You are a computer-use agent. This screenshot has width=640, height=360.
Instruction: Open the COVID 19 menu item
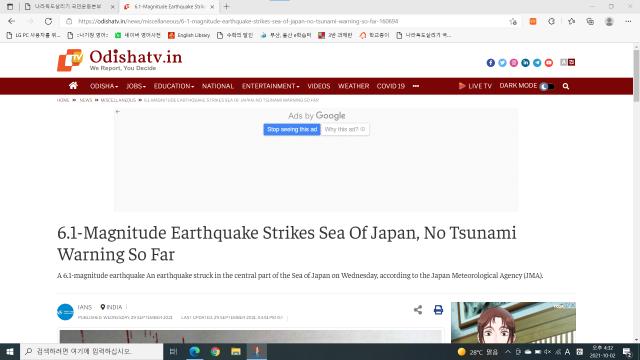click(391, 86)
